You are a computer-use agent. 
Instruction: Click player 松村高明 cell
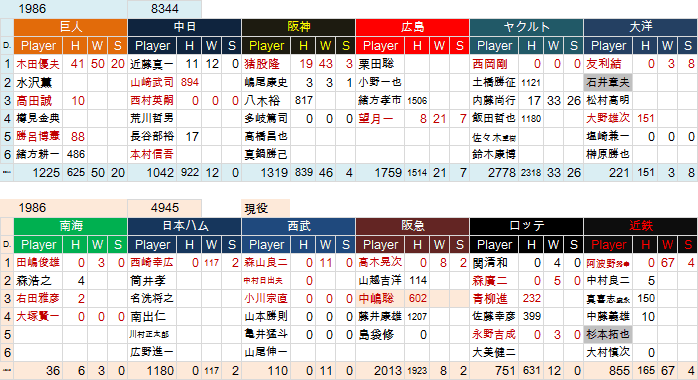pos(608,101)
